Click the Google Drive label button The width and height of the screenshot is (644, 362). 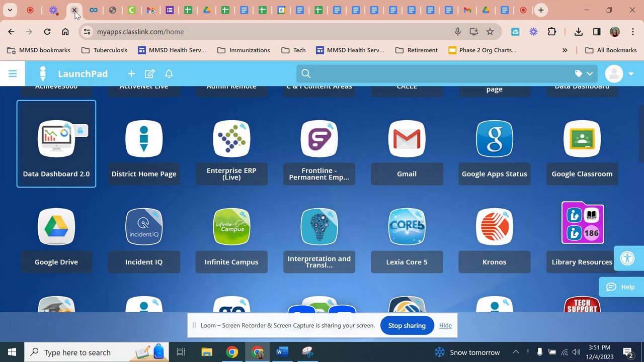[x=56, y=262]
